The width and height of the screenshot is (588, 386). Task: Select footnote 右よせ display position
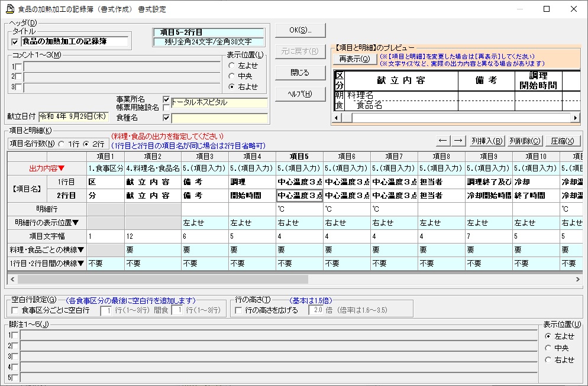click(x=548, y=360)
